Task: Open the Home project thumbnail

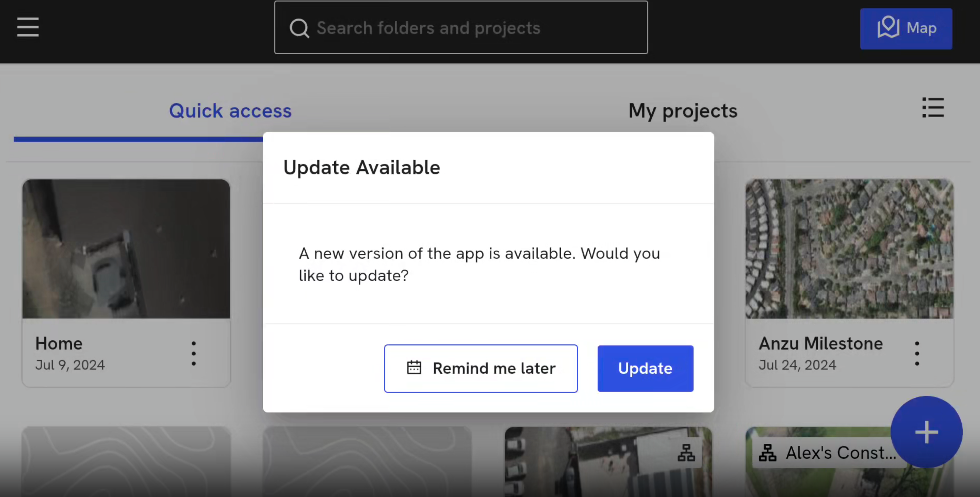Action: (x=126, y=249)
